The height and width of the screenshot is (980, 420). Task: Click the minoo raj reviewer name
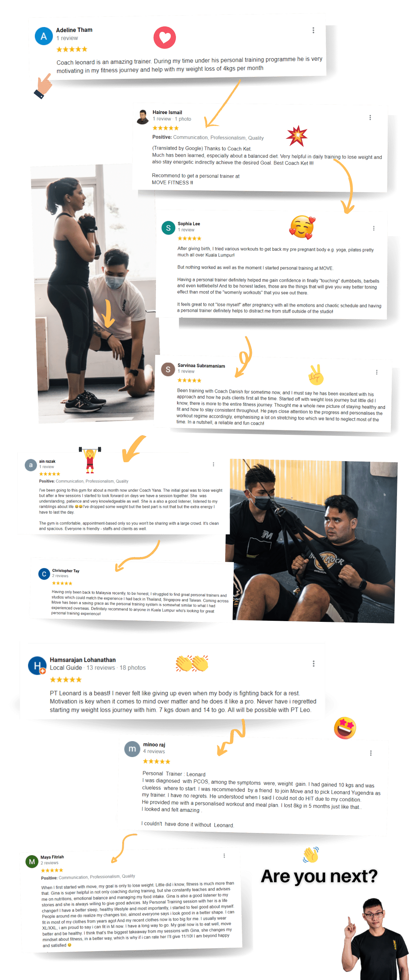pyautogui.click(x=154, y=744)
